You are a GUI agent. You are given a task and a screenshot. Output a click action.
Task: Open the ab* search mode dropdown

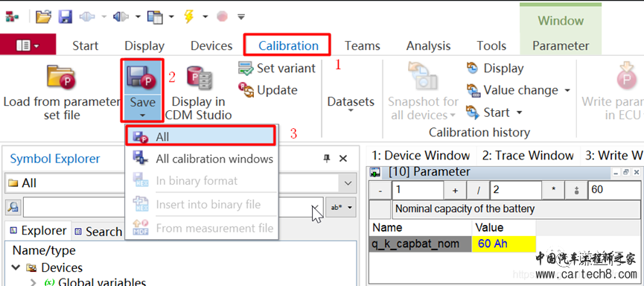(x=341, y=208)
